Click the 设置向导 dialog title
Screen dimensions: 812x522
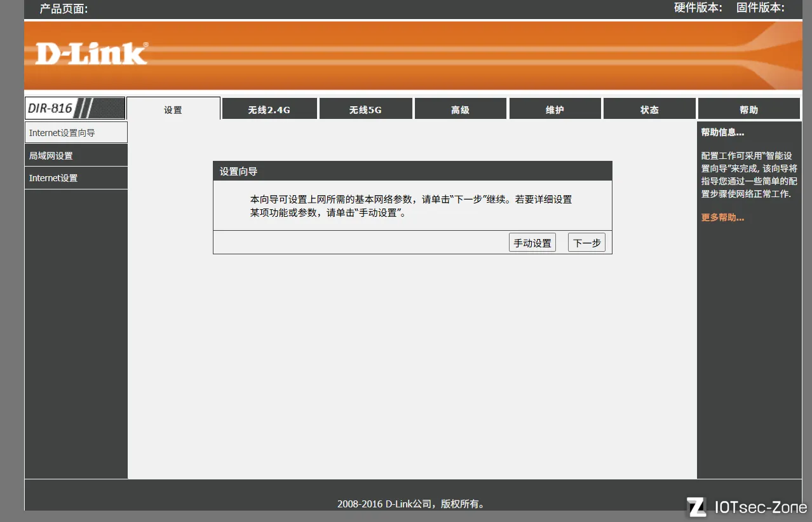[x=238, y=172]
